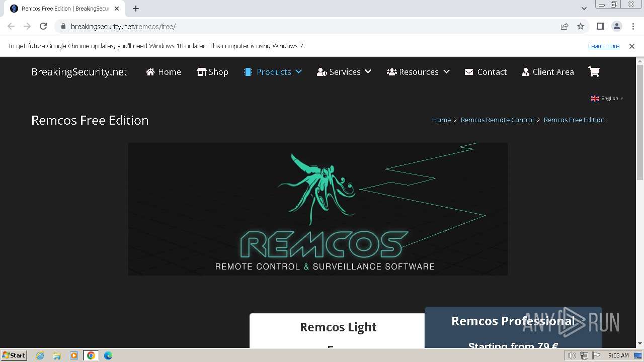Viewport: 644px width, 362px height.
Task: Open the Chrome profile avatar icon
Action: point(617,27)
